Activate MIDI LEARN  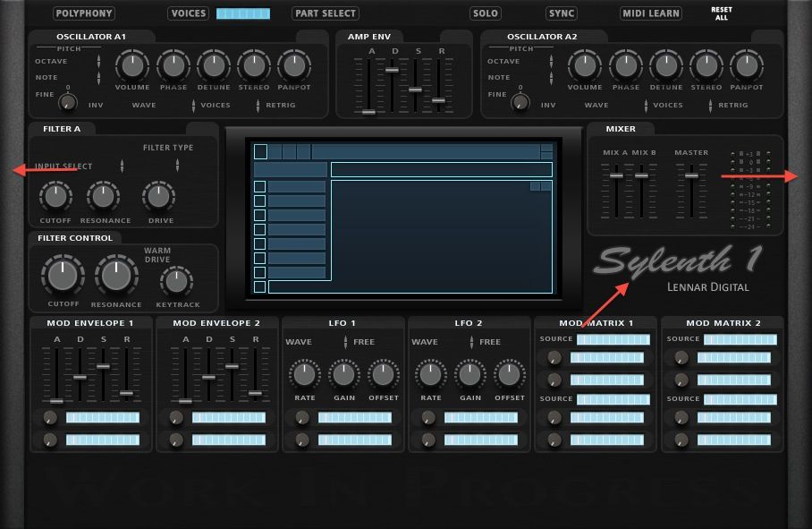click(651, 13)
